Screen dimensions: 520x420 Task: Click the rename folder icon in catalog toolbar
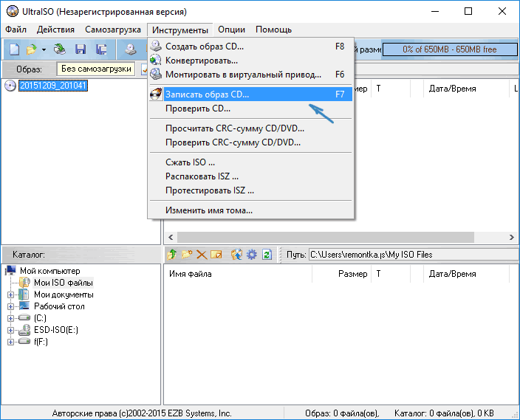(216, 255)
